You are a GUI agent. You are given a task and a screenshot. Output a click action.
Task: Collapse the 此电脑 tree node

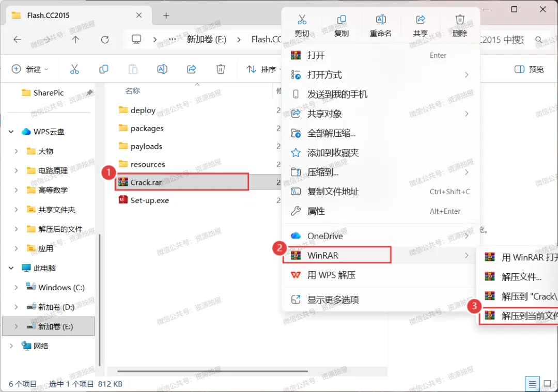click(11, 268)
